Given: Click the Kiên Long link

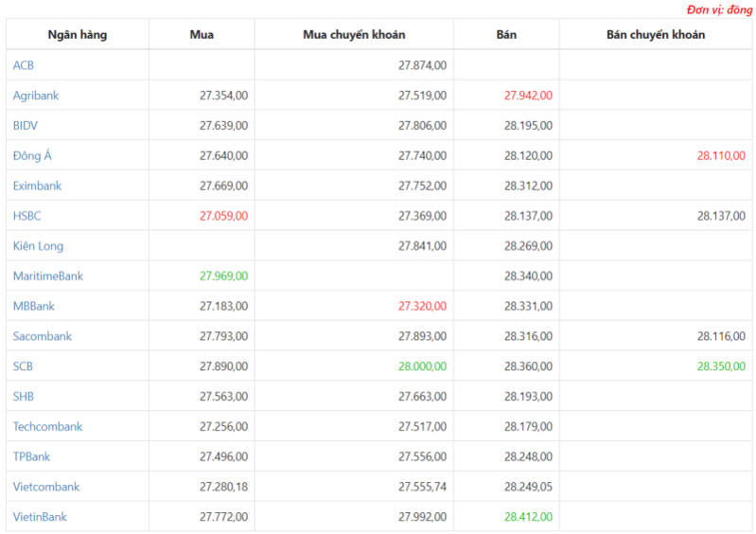Looking at the screenshot, I should (x=38, y=246).
